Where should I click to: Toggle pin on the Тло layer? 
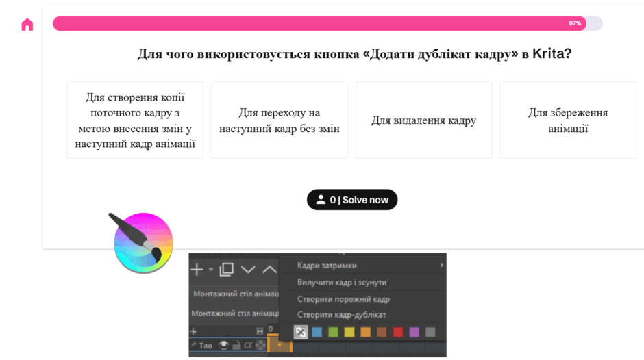pyautogui.click(x=193, y=345)
